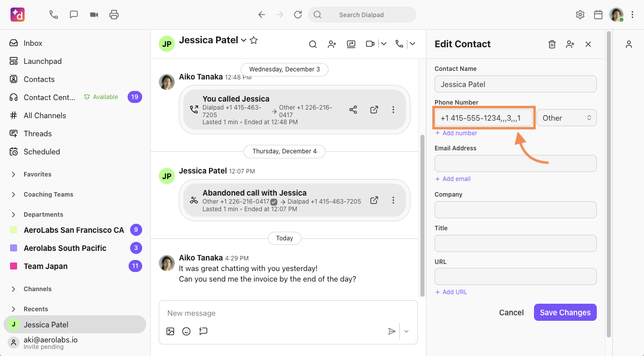The image size is (644, 356).
Task: Save changes to Jessica Patel's contact
Action: 565,312
